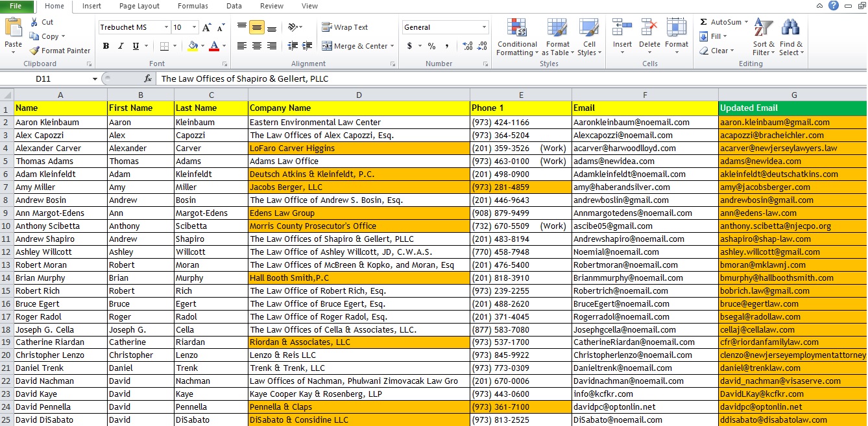Toggle Top Align for cells
This screenshot has width=868, height=426.
coord(242,27)
